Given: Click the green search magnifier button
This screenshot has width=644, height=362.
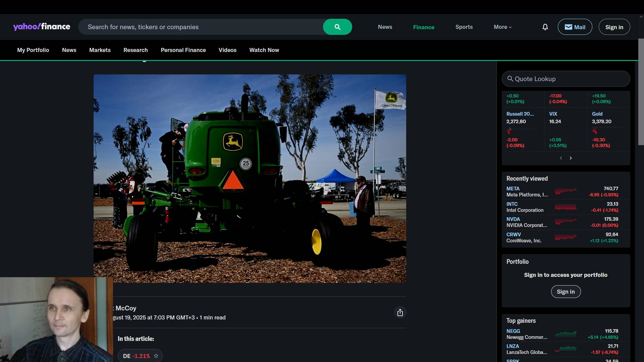Looking at the screenshot, I should pos(337,27).
